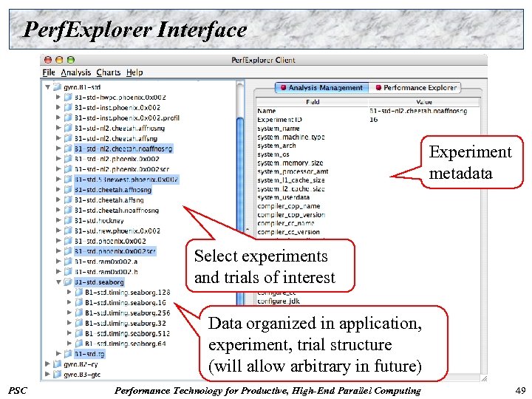
Task: Click the gyro.B2-cy folder icon
Action: 57,364
